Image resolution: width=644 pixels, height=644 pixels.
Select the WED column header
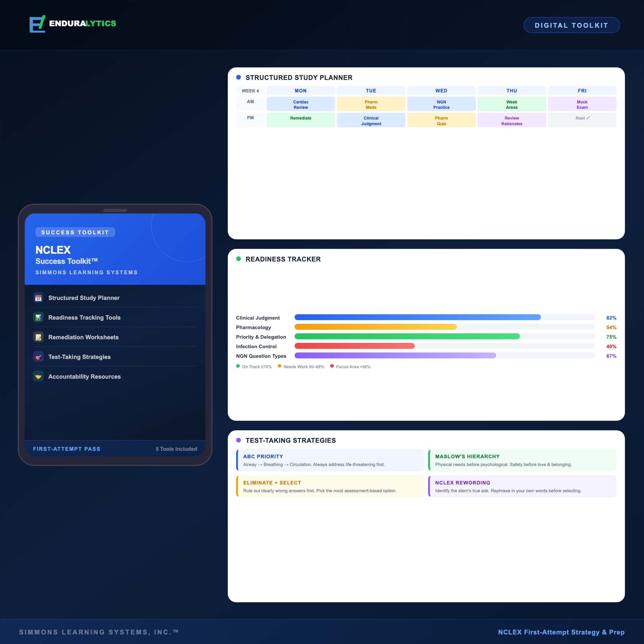[441, 91]
